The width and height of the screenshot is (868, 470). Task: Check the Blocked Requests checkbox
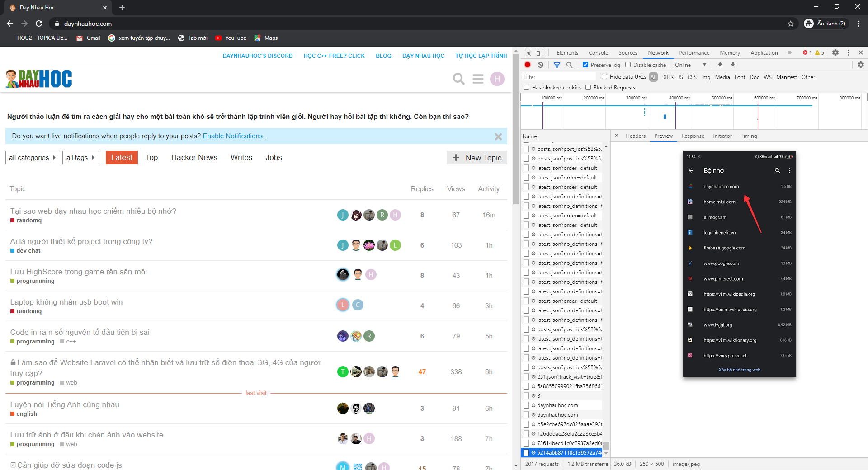[x=588, y=87]
